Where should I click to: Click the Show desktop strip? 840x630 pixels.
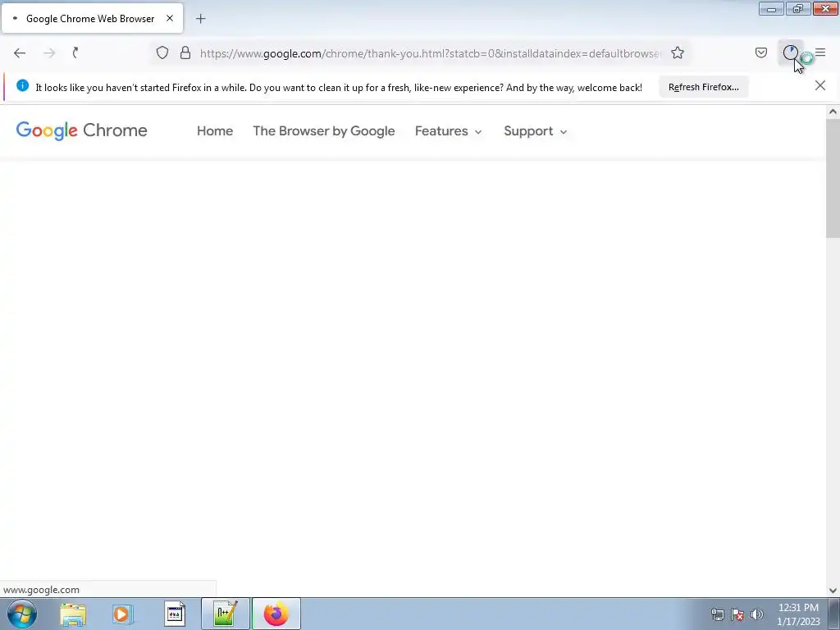click(x=834, y=614)
